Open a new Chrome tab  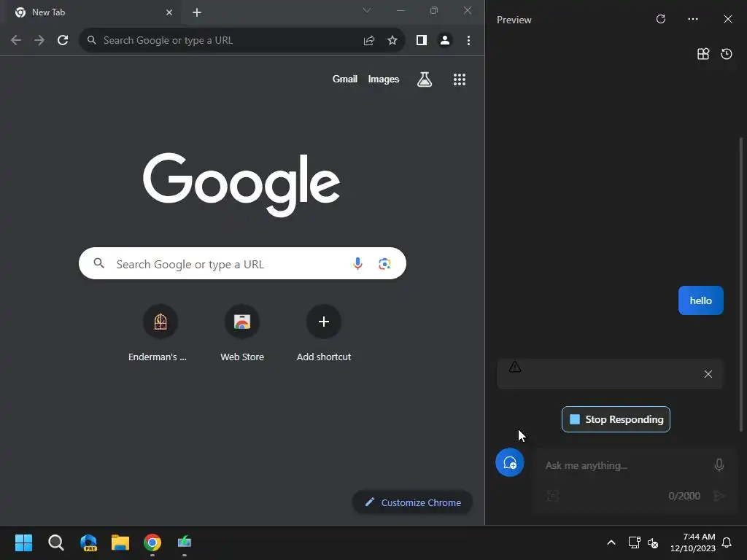(x=197, y=12)
